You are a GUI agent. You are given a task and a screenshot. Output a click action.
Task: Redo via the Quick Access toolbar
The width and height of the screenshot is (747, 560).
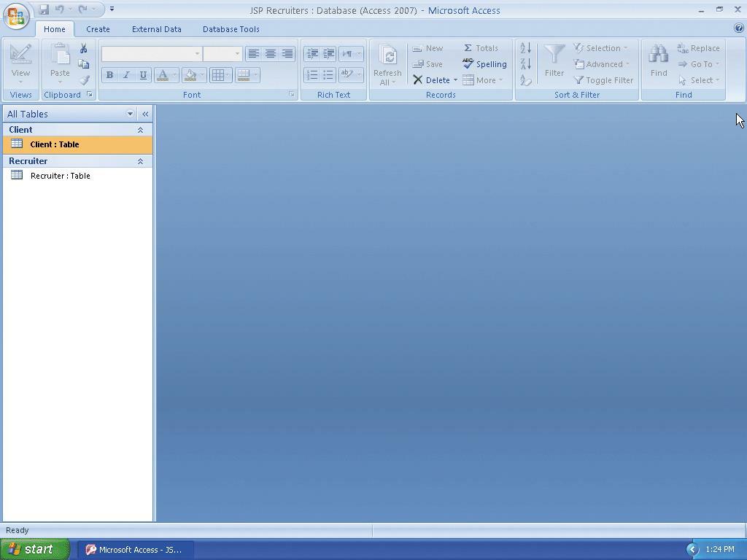[x=83, y=9]
